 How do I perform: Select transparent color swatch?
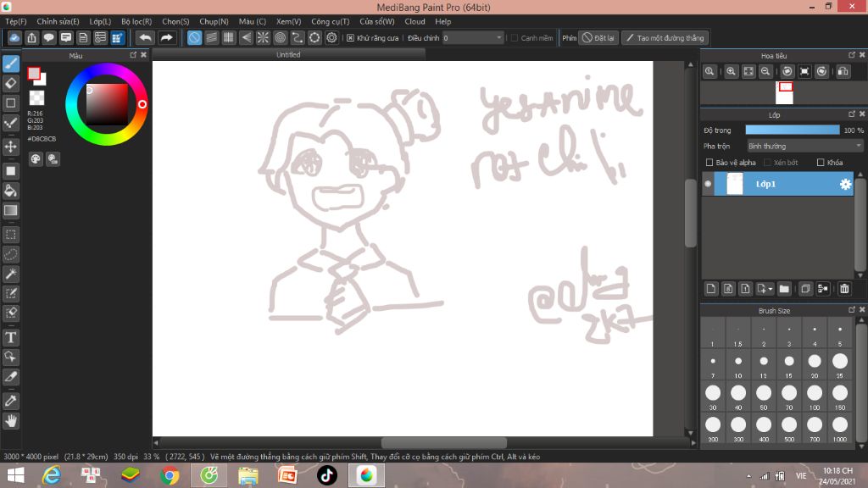[x=36, y=98]
